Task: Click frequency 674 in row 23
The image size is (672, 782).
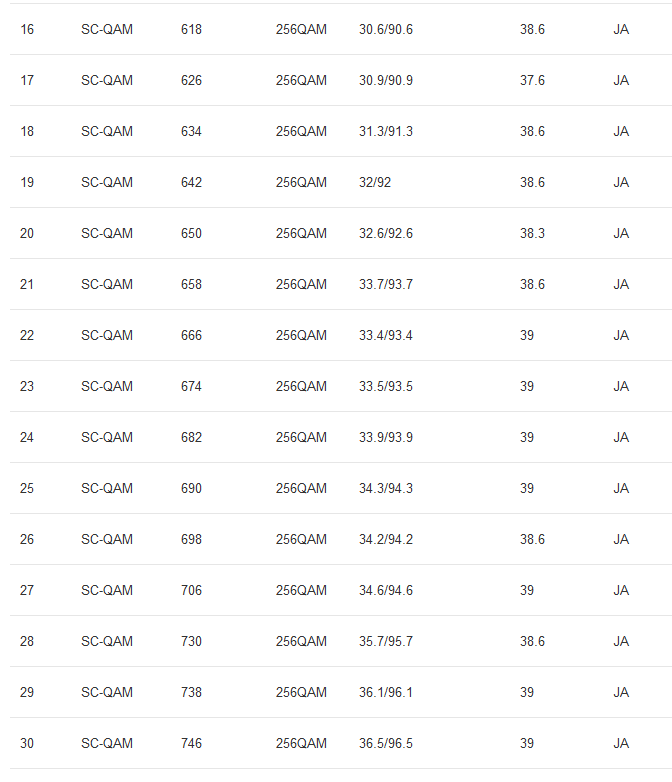Action: coord(191,387)
